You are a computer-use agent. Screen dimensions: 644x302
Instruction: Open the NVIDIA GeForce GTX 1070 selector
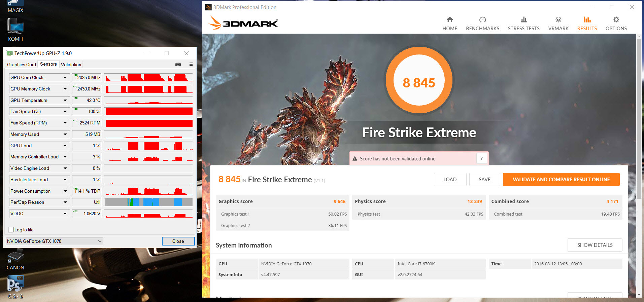(x=55, y=241)
